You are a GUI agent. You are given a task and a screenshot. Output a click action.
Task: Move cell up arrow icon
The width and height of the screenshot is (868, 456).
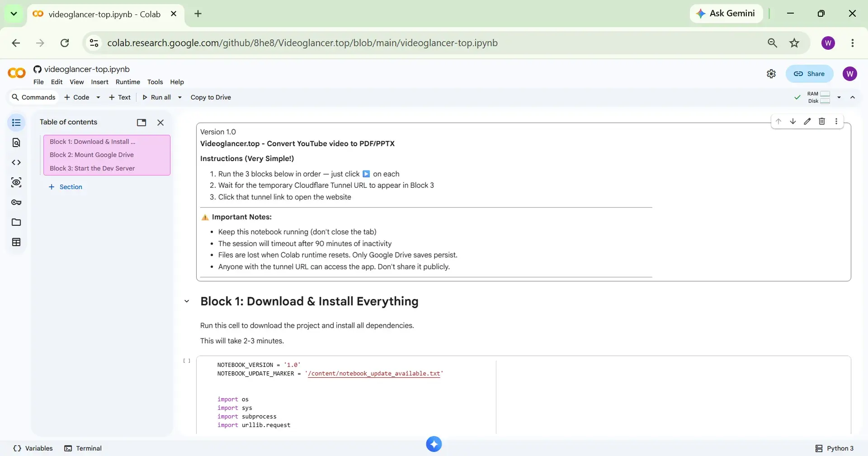(x=778, y=121)
